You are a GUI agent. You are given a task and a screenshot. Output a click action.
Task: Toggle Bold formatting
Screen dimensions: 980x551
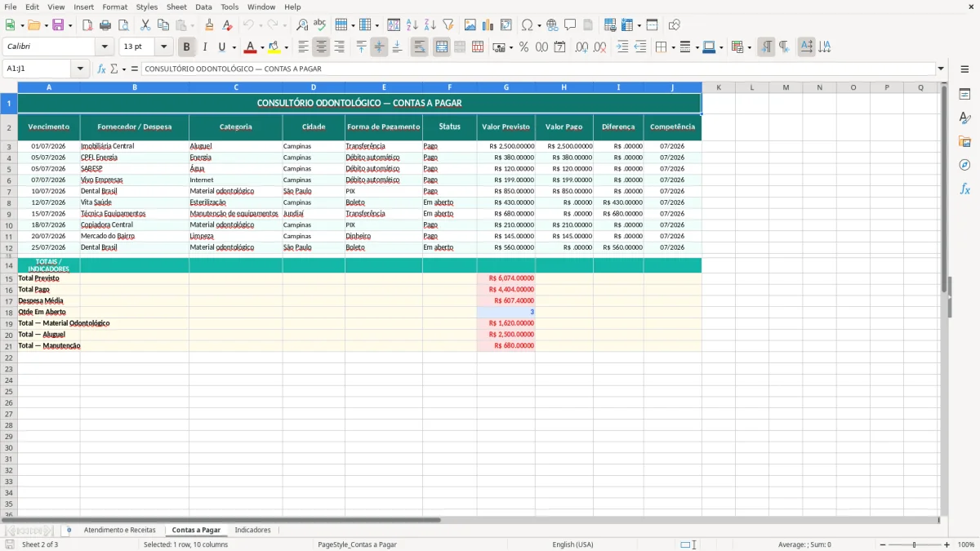[x=187, y=47]
